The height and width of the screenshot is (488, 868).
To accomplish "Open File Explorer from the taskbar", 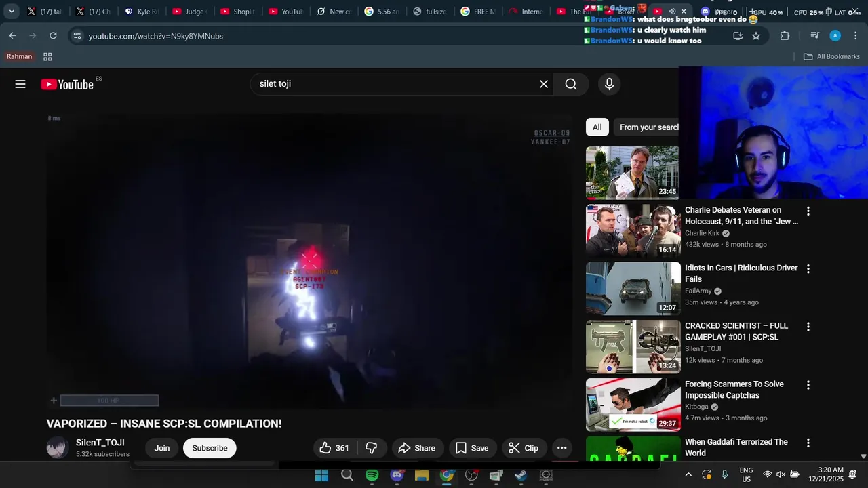I will point(422,475).
